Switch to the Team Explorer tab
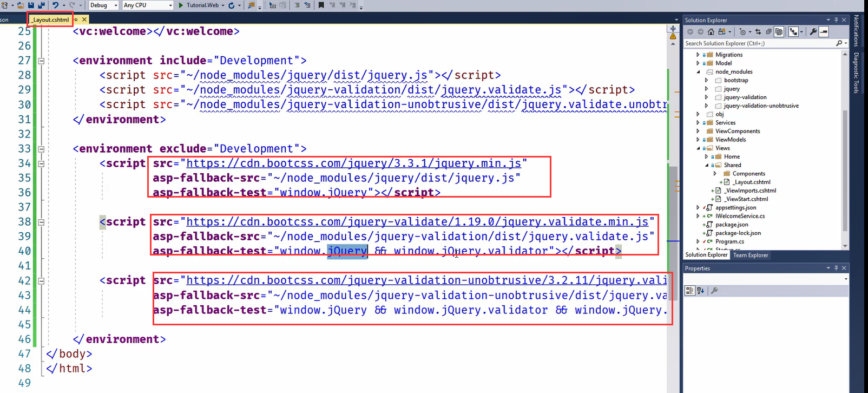 (750, 255)
